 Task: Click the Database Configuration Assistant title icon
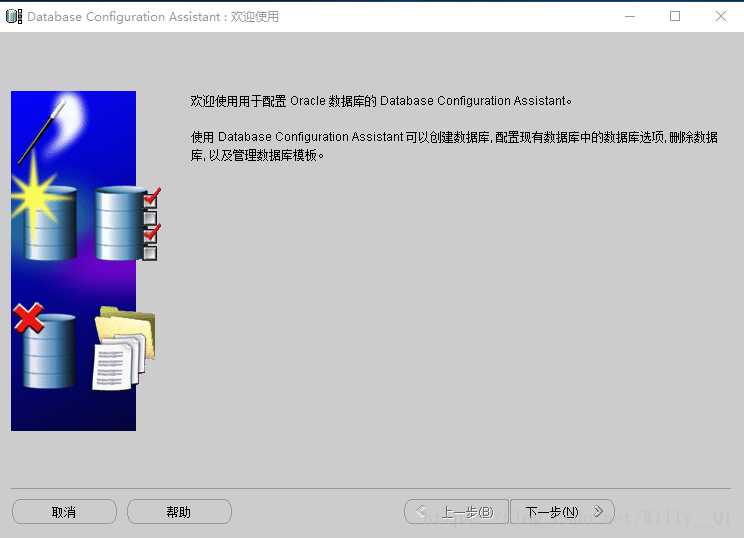[x=14, y=16]
